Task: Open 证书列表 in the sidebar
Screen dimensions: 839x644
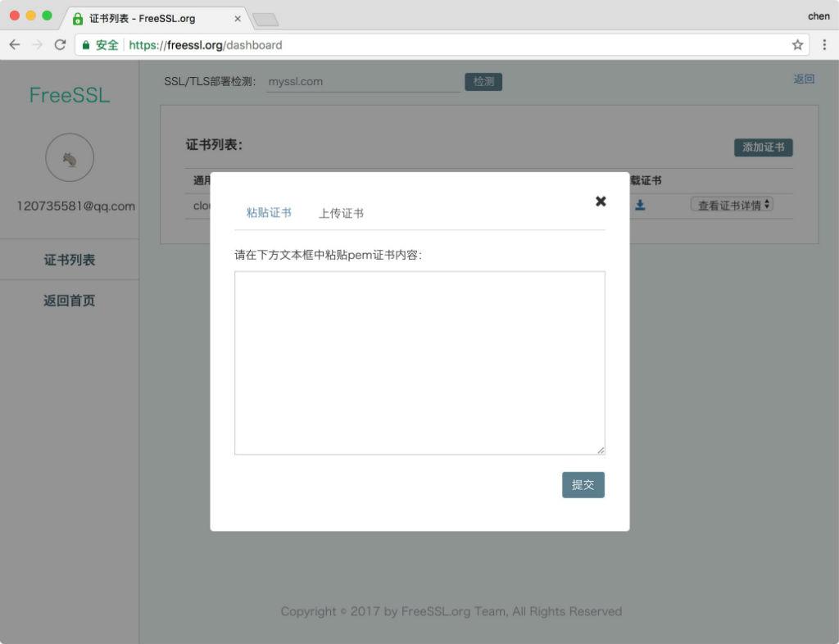Action: (70, 260)
